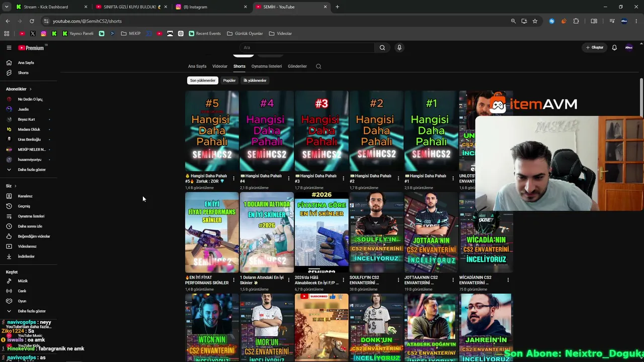This screenshot has width=644, height=362.
Task: Expand Daha fazla göster under subscriptions
Action: click(32, 169)
